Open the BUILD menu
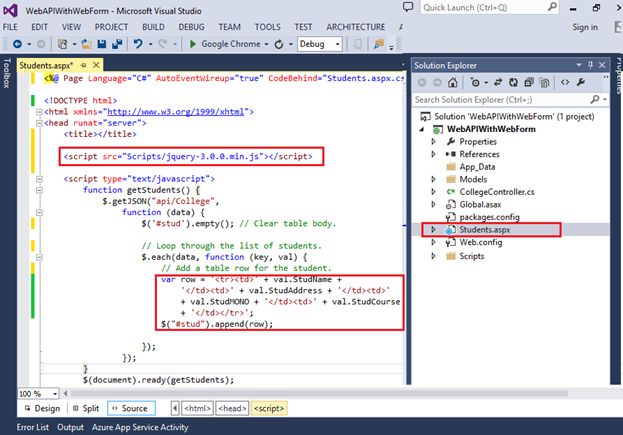 (x=153, y=27)
